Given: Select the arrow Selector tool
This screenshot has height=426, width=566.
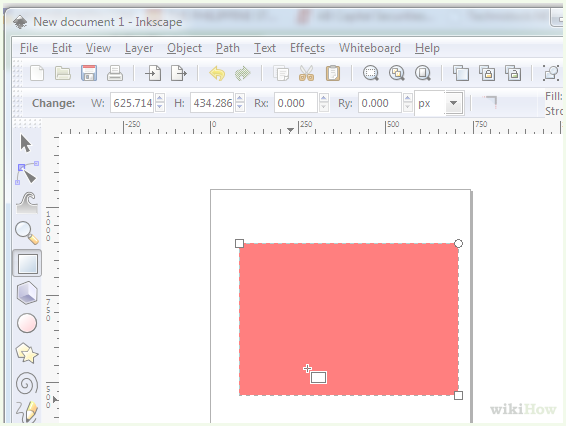Looking at the screenshot, I should coord(26,144).
